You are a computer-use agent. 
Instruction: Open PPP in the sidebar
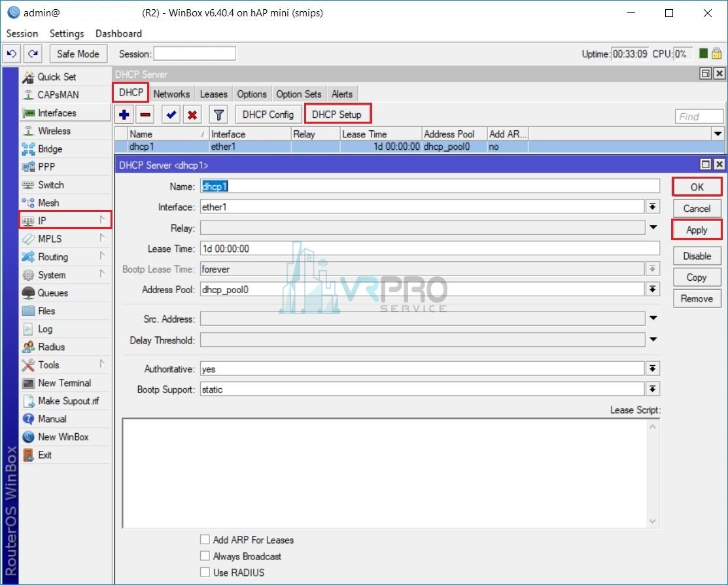[x=65, y=167]
